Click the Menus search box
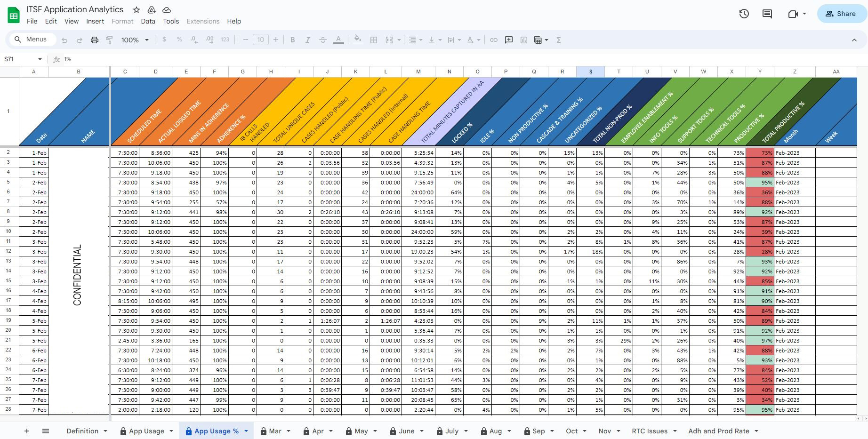Screen dimensions: 868x439 click(32, 40)
